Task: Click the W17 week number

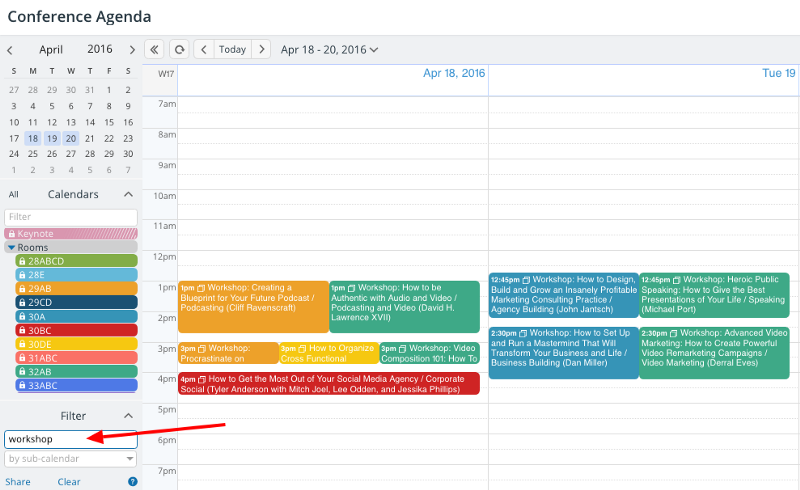Action: click(166, 74)
